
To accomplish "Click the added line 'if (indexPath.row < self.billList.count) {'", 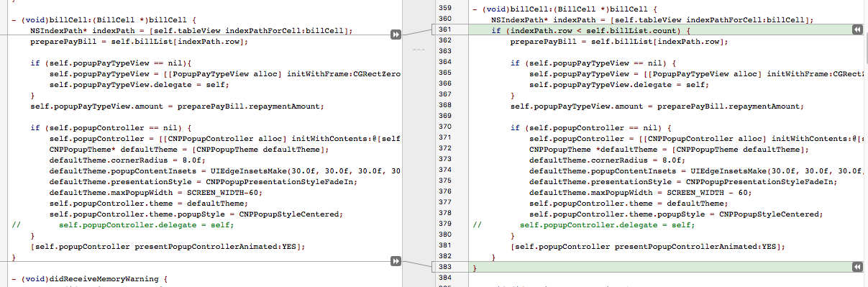I will coord(591,31).
